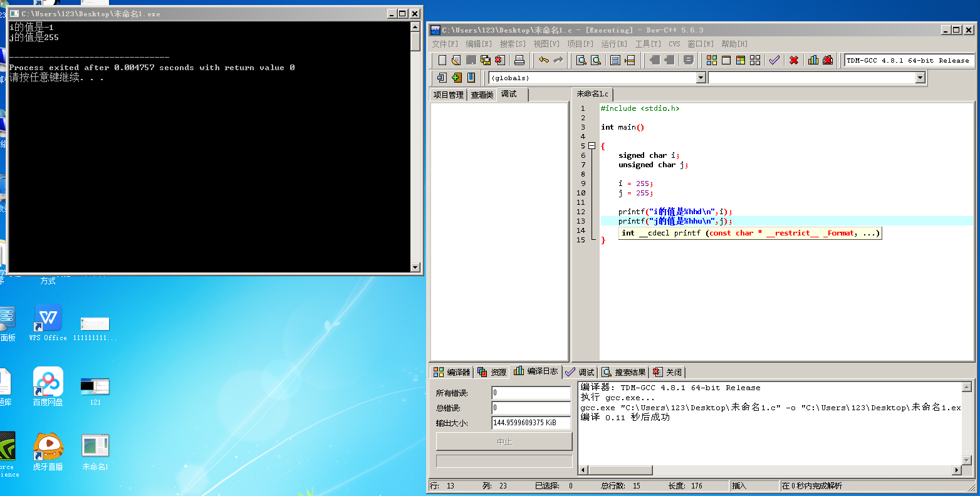
Task: Switch to the 资源 bottom tab
Action: click(492, 372)
